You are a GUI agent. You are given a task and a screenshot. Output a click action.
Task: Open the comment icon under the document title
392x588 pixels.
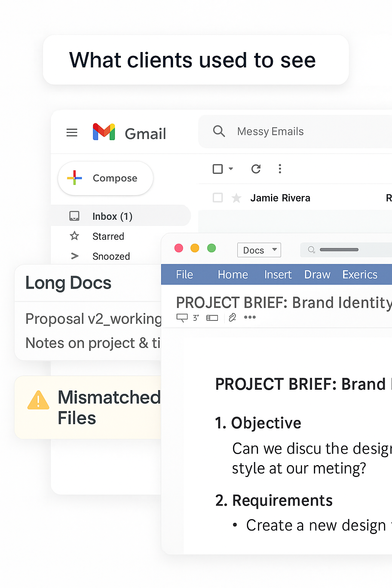[x=182, y=318]
